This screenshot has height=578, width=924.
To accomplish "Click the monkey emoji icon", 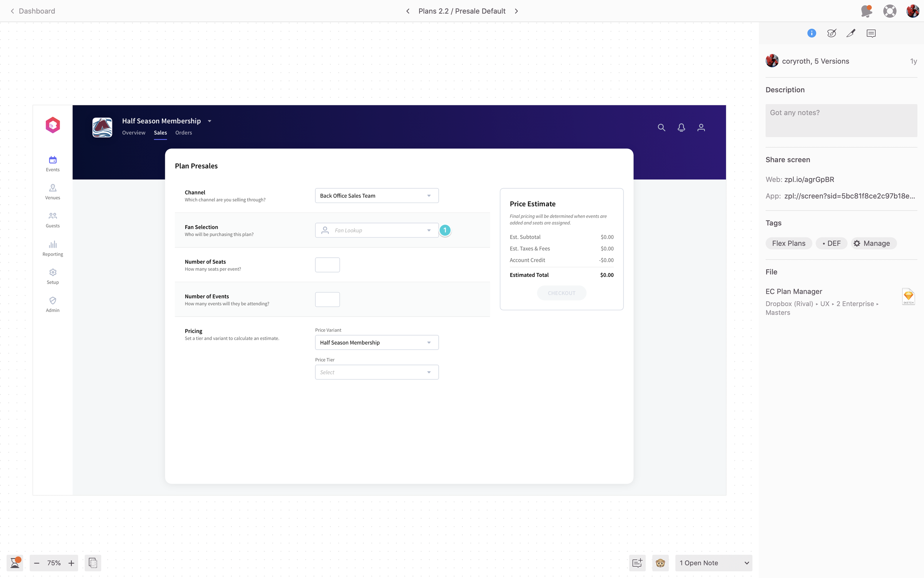I will [x=660, y=563].
